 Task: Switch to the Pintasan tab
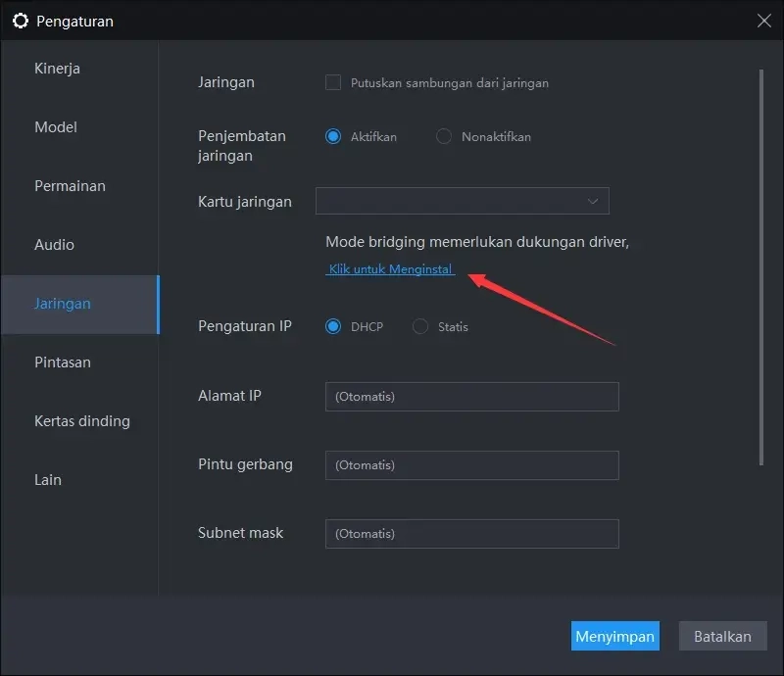click(x=63, y=362)
